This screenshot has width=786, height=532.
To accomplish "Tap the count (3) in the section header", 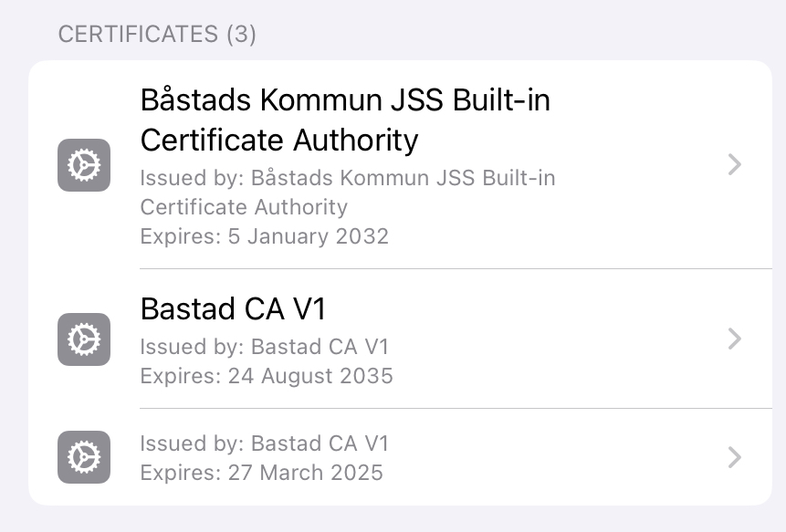I will 241,35.
